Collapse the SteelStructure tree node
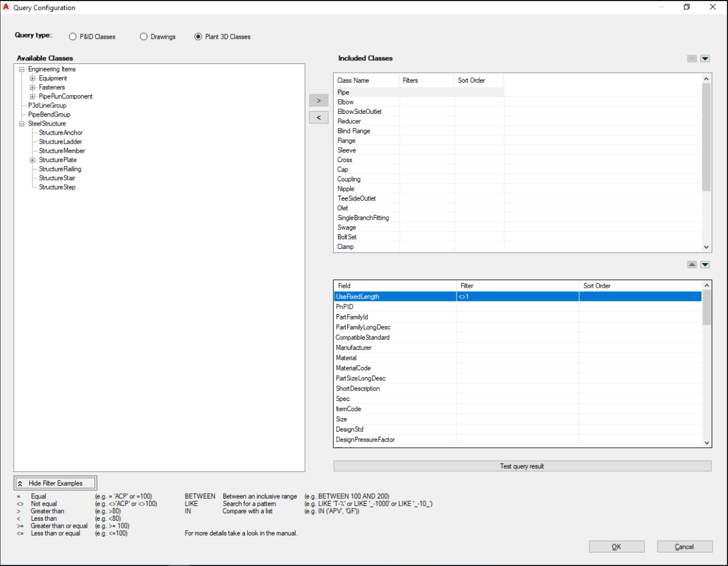Screen dimensions: 728x566 (x=22, y=124)
